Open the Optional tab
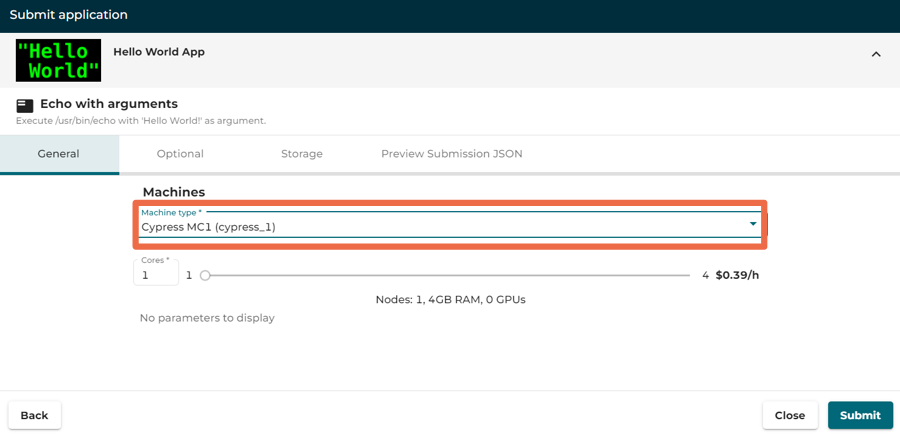The image size is (900, 436). tap(180, 154)
